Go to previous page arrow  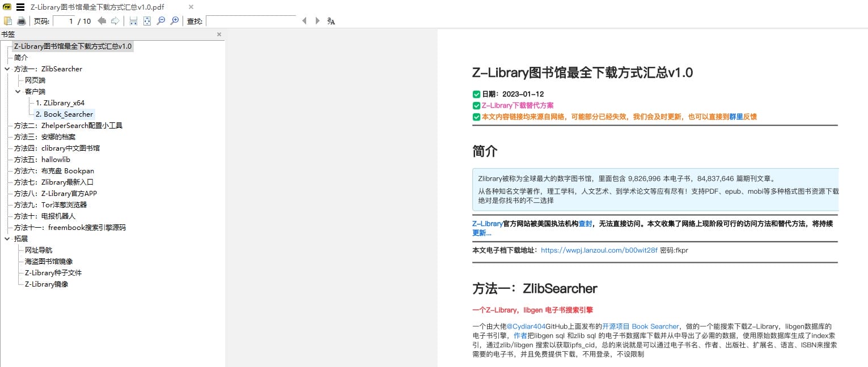[x=102, y=21]
